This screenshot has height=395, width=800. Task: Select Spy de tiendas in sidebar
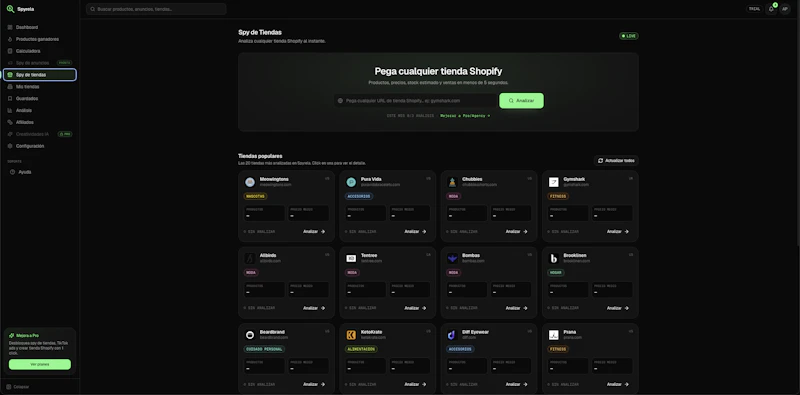(40, 75)
